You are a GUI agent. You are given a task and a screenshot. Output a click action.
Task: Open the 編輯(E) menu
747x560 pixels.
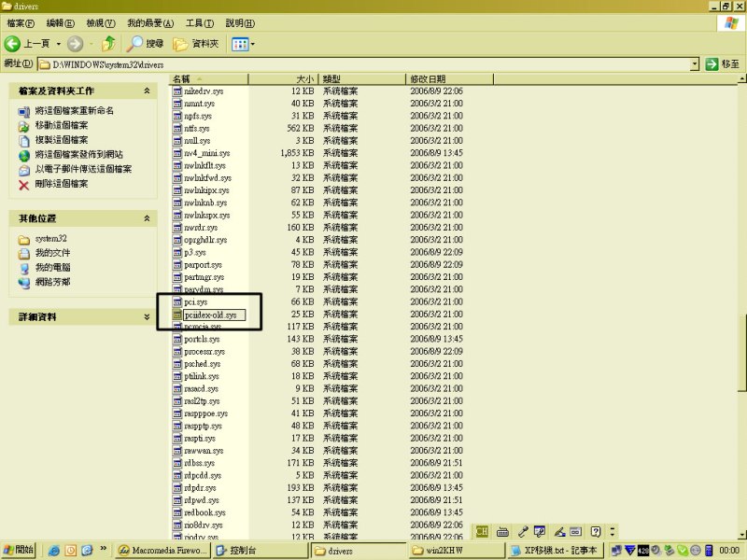click(x=61, y=22)
